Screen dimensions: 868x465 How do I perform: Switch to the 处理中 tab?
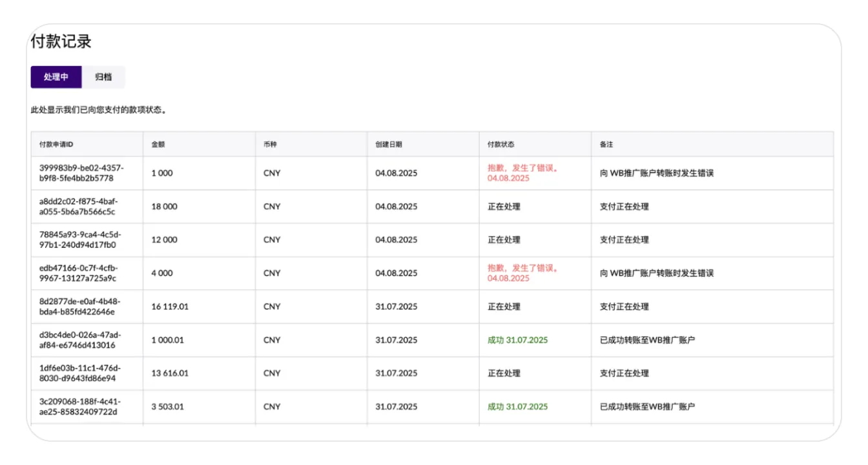point(56,77)
